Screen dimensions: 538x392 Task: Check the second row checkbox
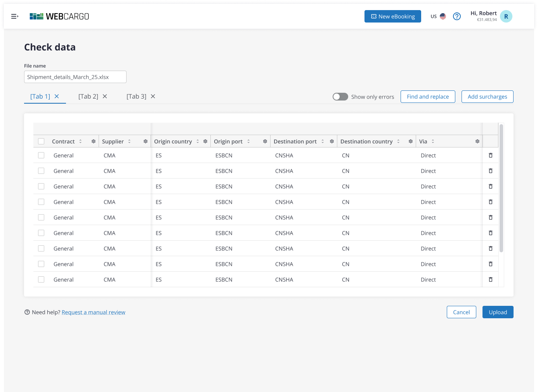tap(41, 171)
